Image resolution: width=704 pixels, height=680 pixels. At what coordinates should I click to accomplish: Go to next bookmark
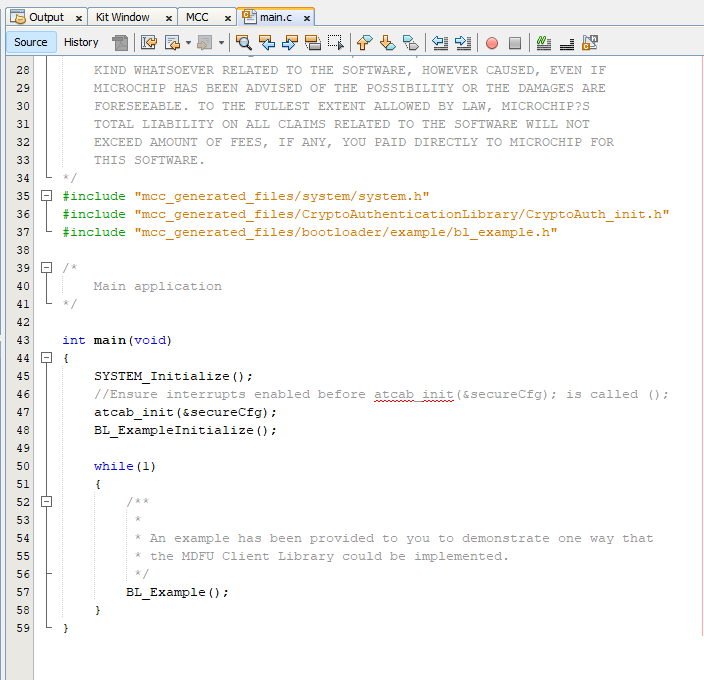pyautogui.click(x=387, y=42)
